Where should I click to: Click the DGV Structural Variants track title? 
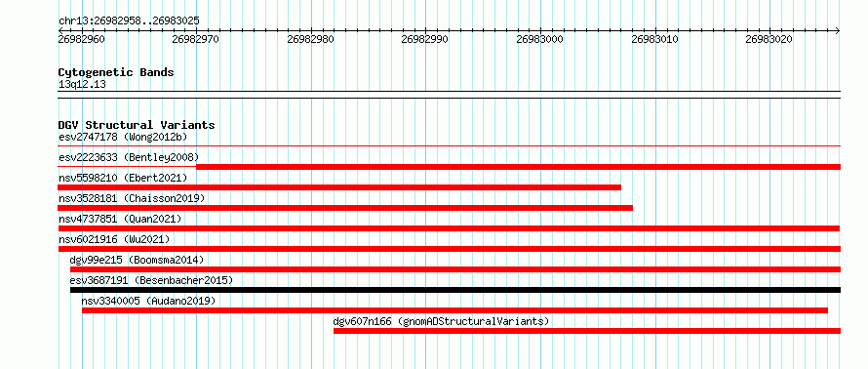point(137,125)
